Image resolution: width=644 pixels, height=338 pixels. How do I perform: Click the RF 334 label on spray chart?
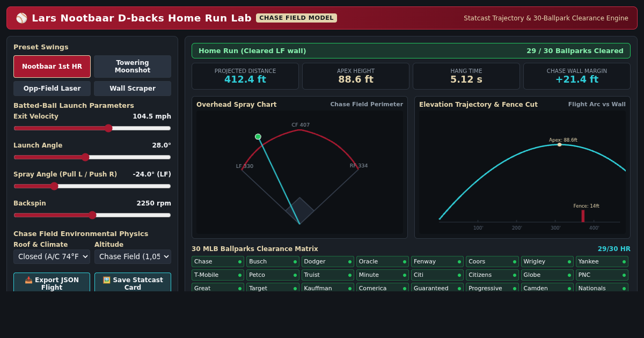tap(359, 166)
